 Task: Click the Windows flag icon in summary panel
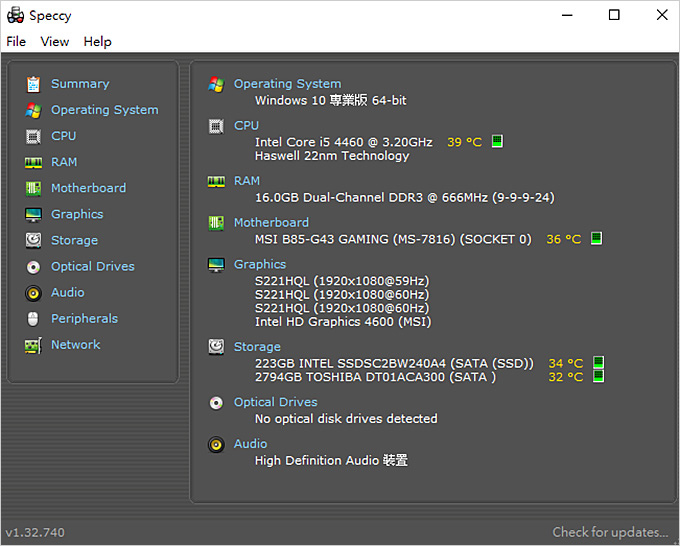point(216,84)
